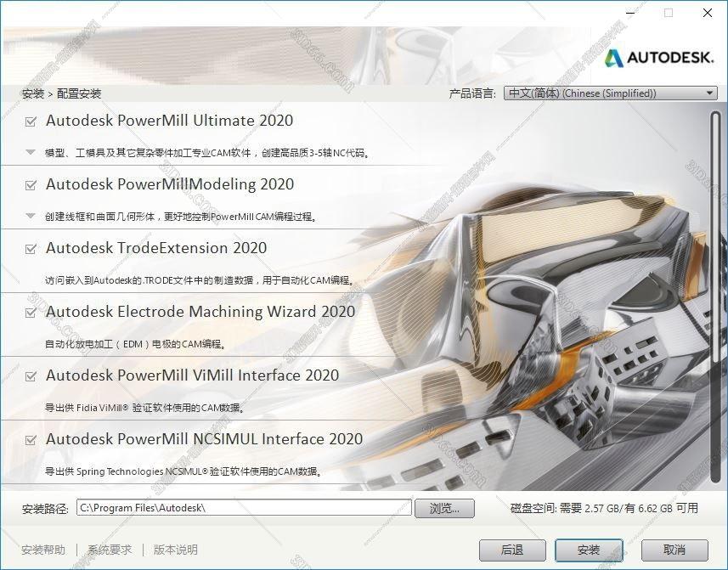Open the 版本说明 release notes link
728x570 pixels.
point(177,550)
